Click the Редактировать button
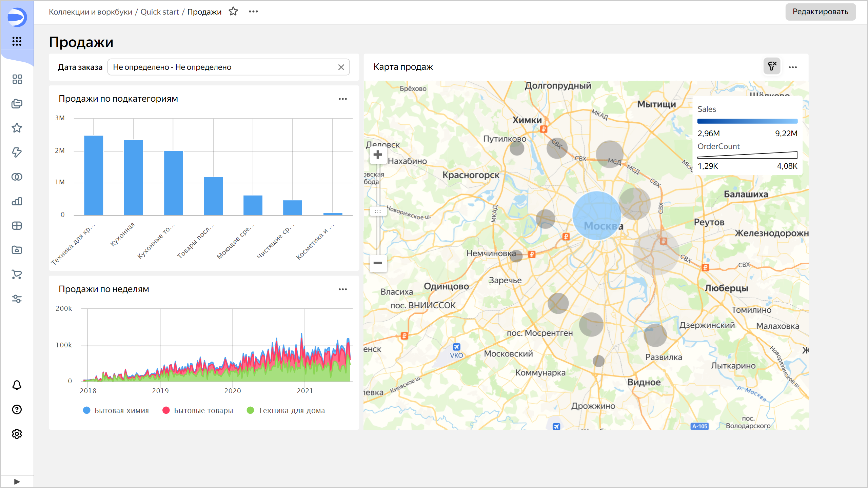 821,12
